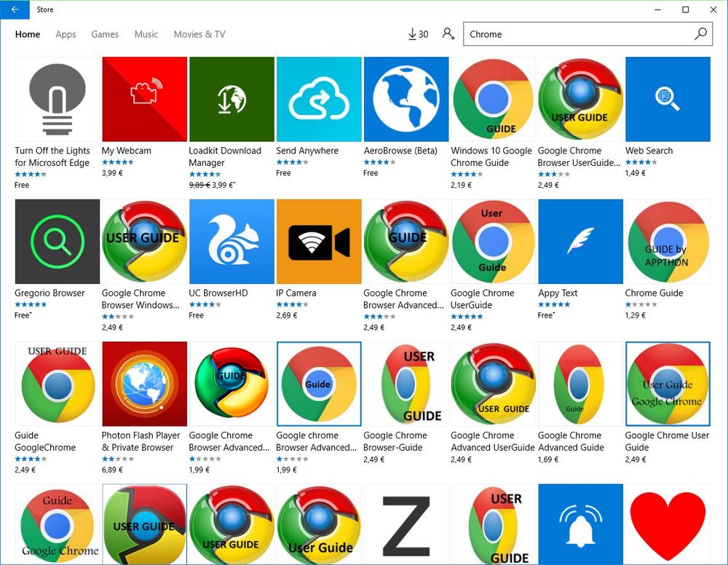This screenshot has height=565, width=728.
Task: Switch to the Home tab
Action: coord(28,34)
